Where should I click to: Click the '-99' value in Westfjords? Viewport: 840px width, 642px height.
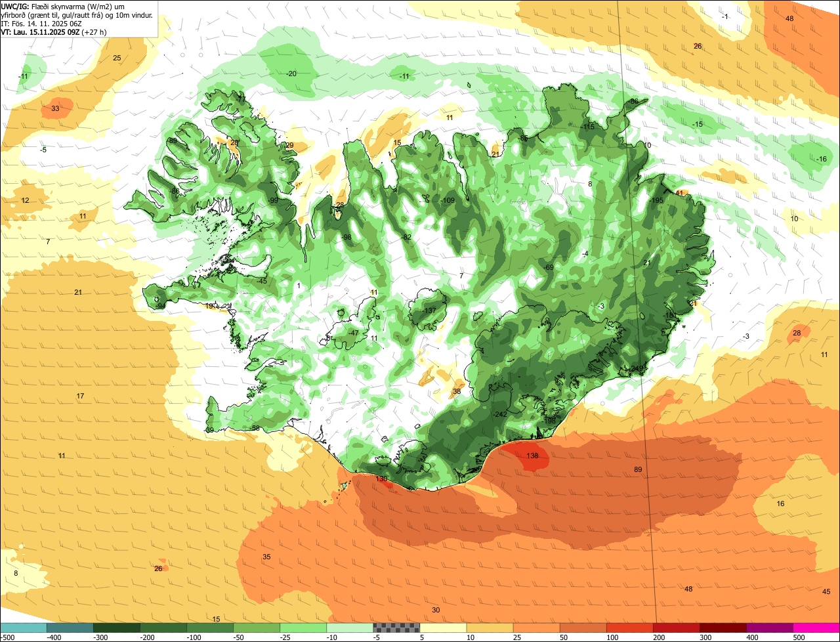(272, 200)
